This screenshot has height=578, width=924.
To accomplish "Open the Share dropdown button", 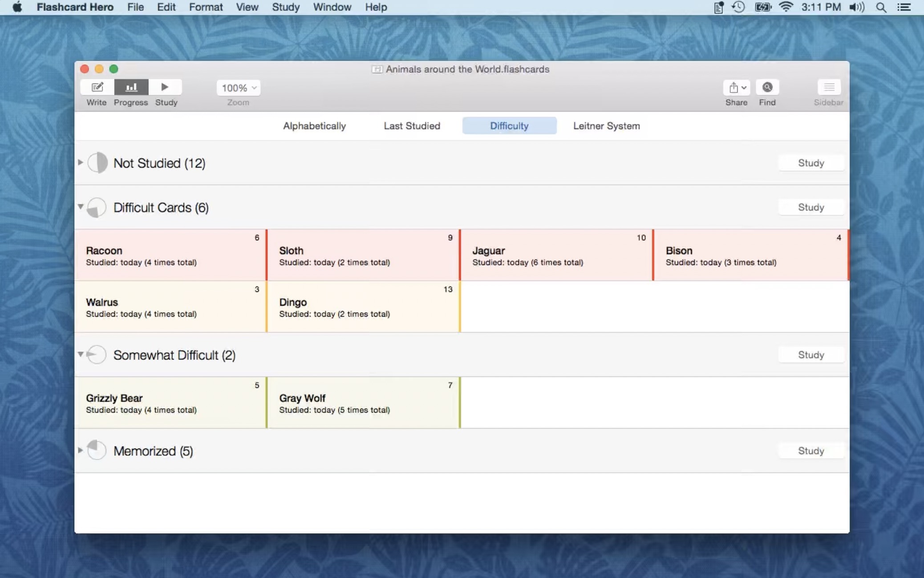I will [x=736, y=87].
